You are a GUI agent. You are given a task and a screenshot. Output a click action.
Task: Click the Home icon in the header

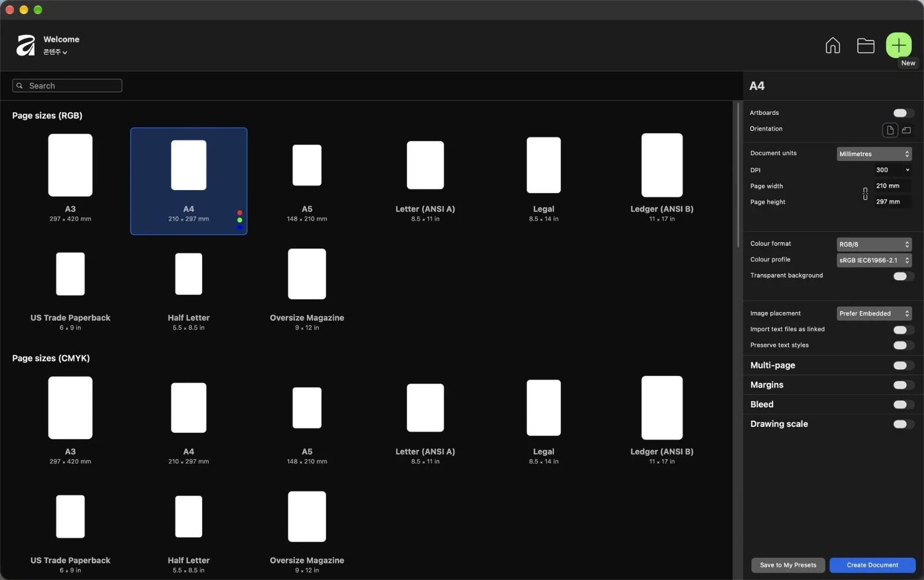833,45
